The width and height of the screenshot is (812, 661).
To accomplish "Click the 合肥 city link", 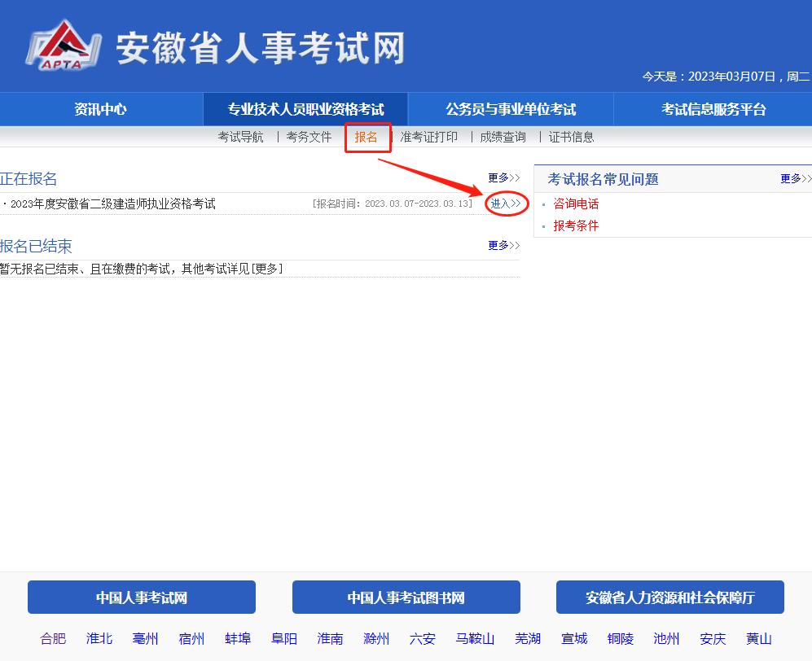I will point(52,638).
